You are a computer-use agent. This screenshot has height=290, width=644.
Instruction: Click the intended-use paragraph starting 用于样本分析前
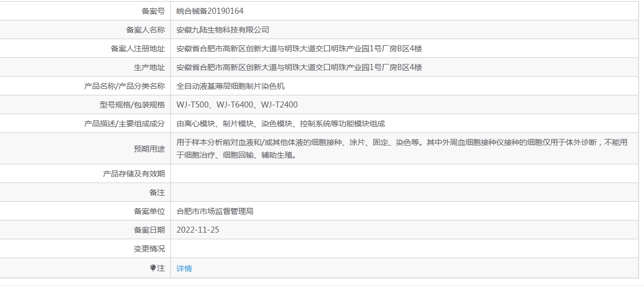(402, 149)
